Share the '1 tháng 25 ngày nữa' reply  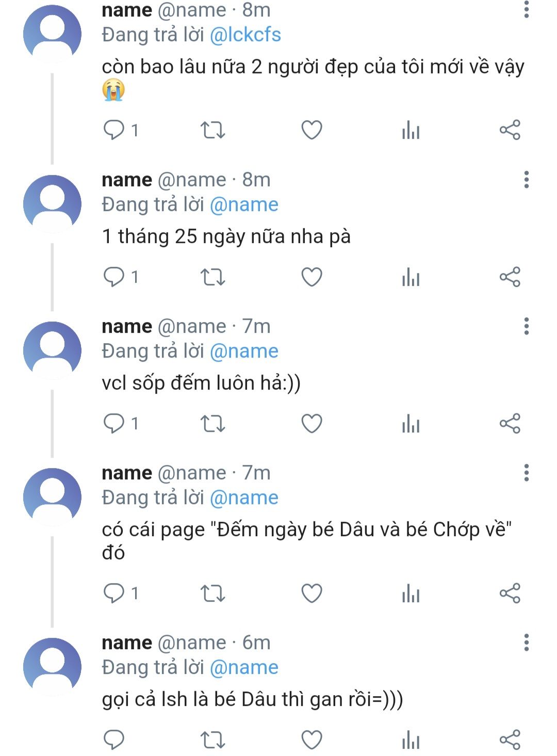point(510,277)
